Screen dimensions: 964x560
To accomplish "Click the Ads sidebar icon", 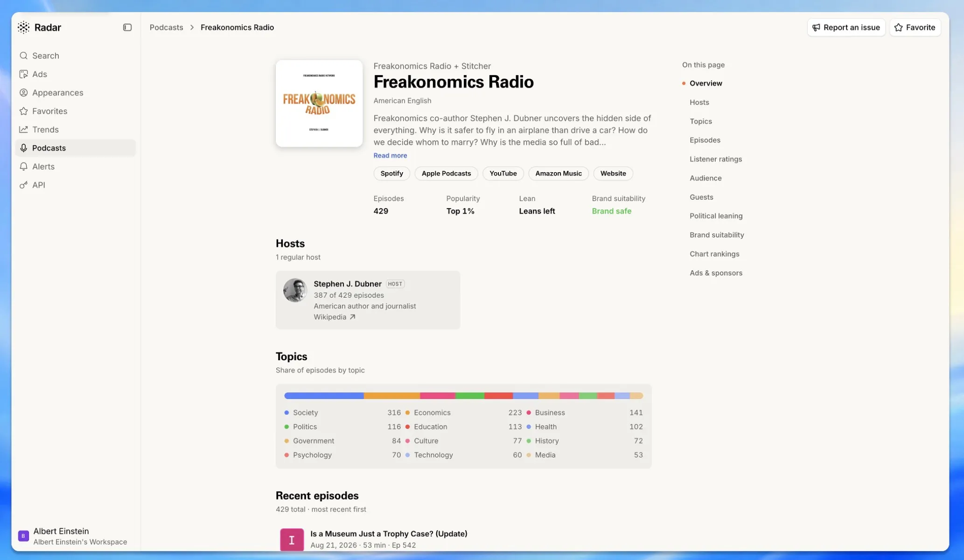I will pyautogui.click(x=23, y=74).
